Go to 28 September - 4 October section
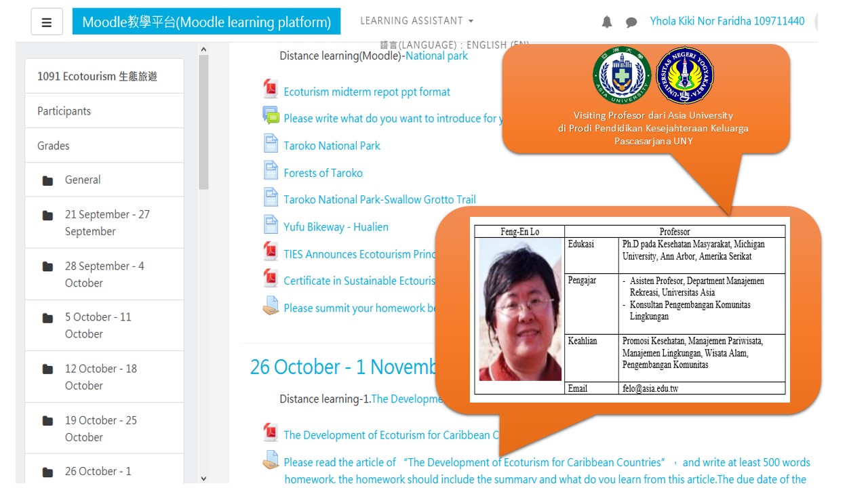 104,274
